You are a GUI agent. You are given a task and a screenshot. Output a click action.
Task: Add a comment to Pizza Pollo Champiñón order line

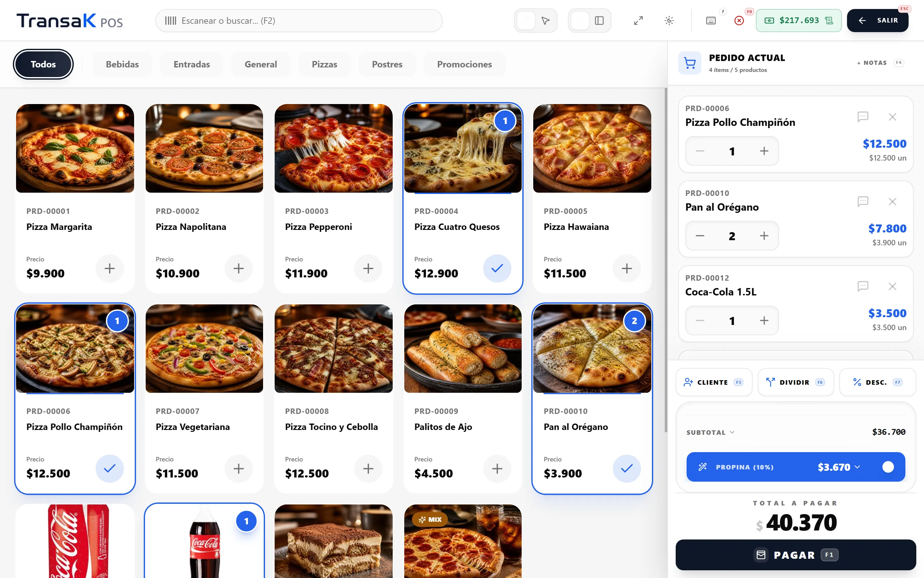[863, 117]
